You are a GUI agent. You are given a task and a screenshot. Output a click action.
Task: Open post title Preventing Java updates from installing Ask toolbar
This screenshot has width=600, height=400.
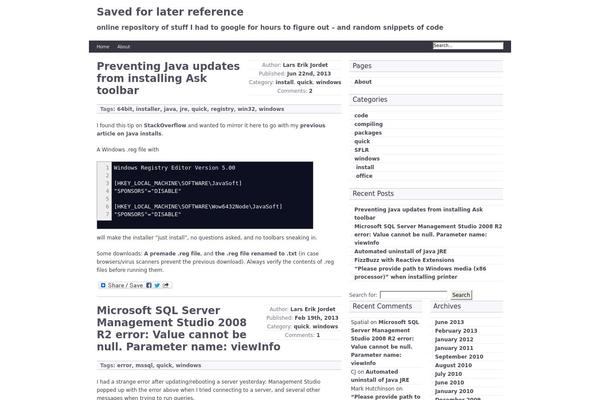coord(168,78)
